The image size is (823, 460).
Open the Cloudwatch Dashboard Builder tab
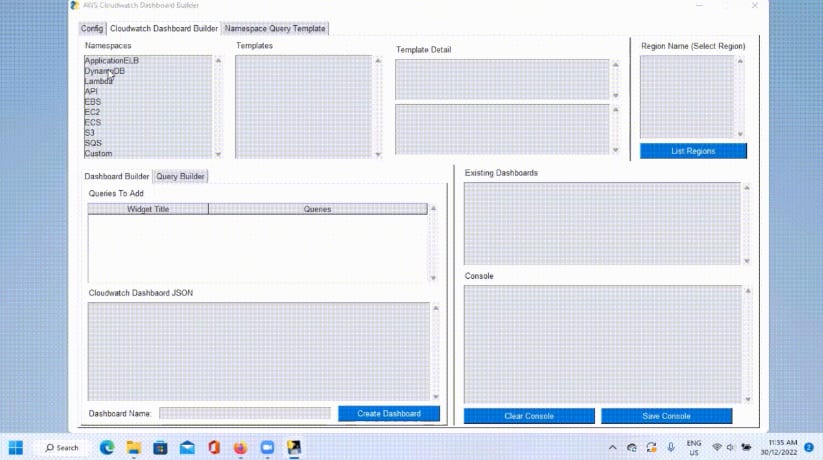[164, 28]
